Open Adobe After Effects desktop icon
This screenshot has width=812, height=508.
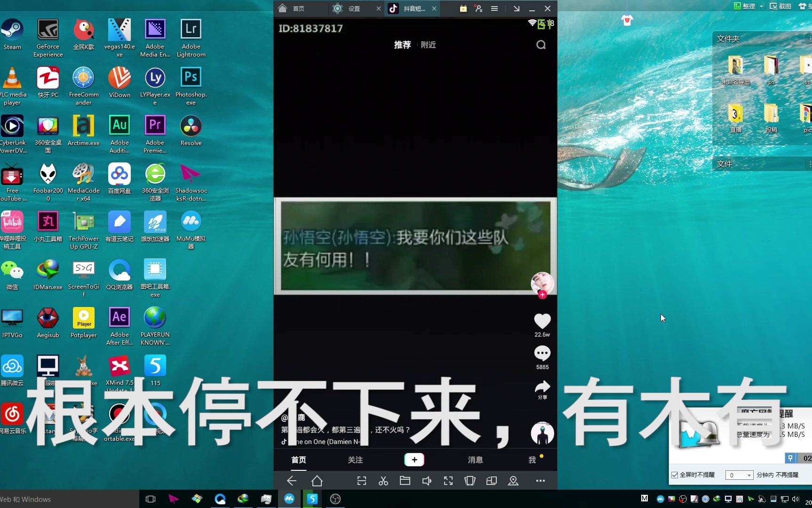119,326
